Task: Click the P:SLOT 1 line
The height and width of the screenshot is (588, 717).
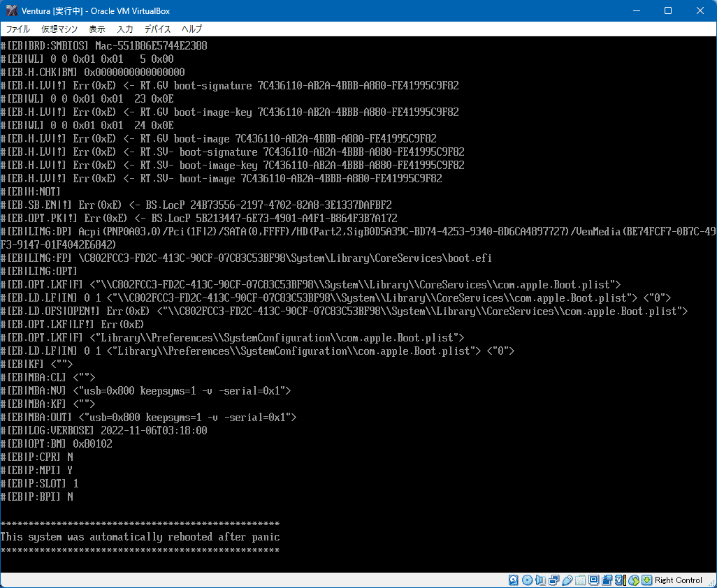Action: (39, 483)
